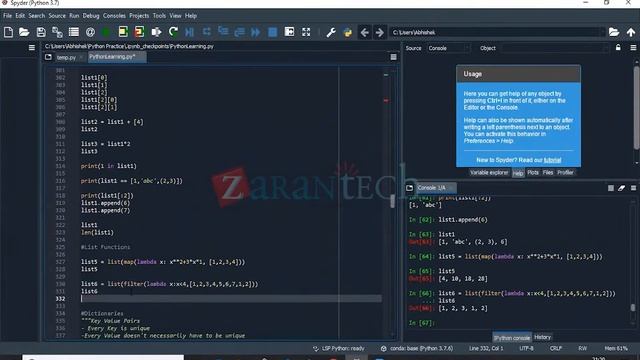Switch to Variable explorer tab

coord(489,173)
